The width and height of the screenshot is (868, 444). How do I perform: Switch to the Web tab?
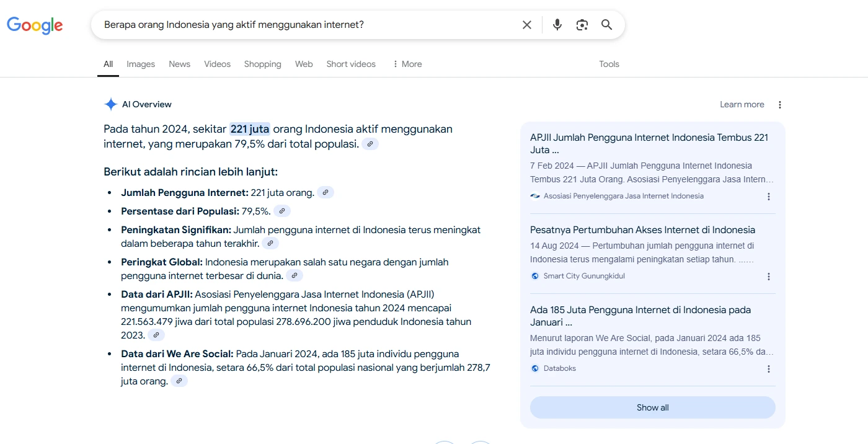[304, 64]
